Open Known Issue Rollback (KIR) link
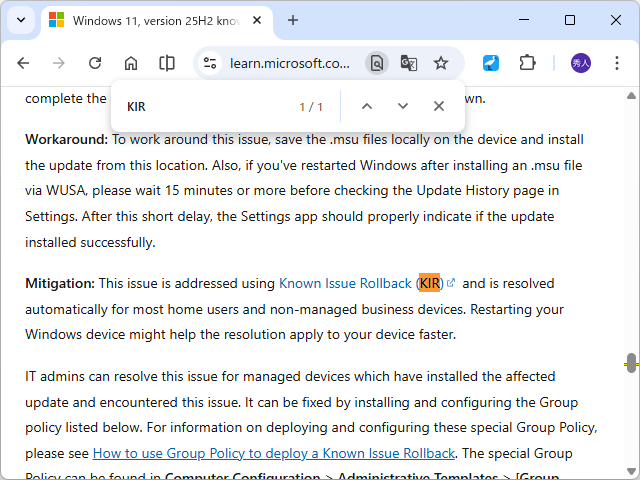 click(367, 283)
